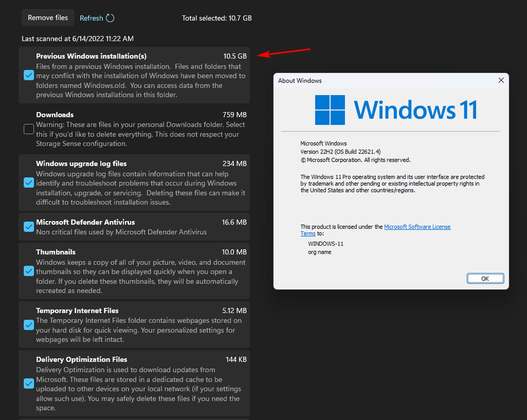527x420 pixels.
Task: Click the Windows 11 logo icon
Action: [x=330, y=110]
